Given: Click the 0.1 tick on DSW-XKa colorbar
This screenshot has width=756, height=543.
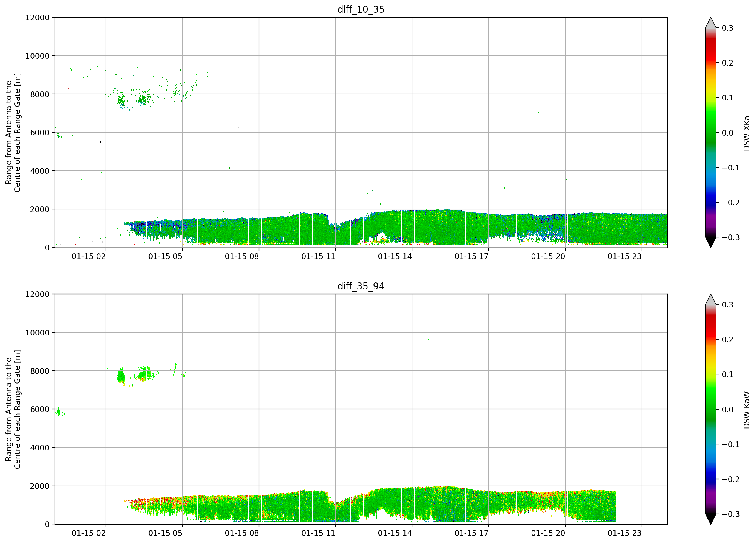Looking at the screenshot, I should tap(727, 98).
